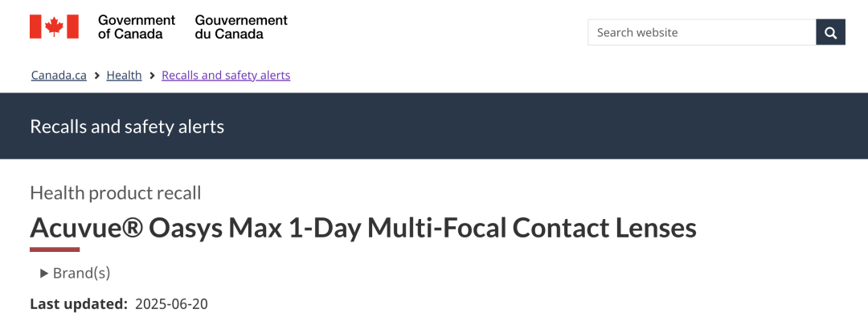Click the Canadian flag logo
Image resolution: width=868 pixels, height=334 pixels.
55,27
